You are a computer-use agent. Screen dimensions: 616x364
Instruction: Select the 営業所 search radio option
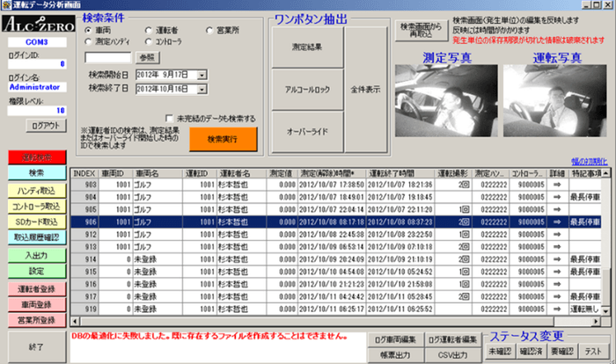pos(209,30)
